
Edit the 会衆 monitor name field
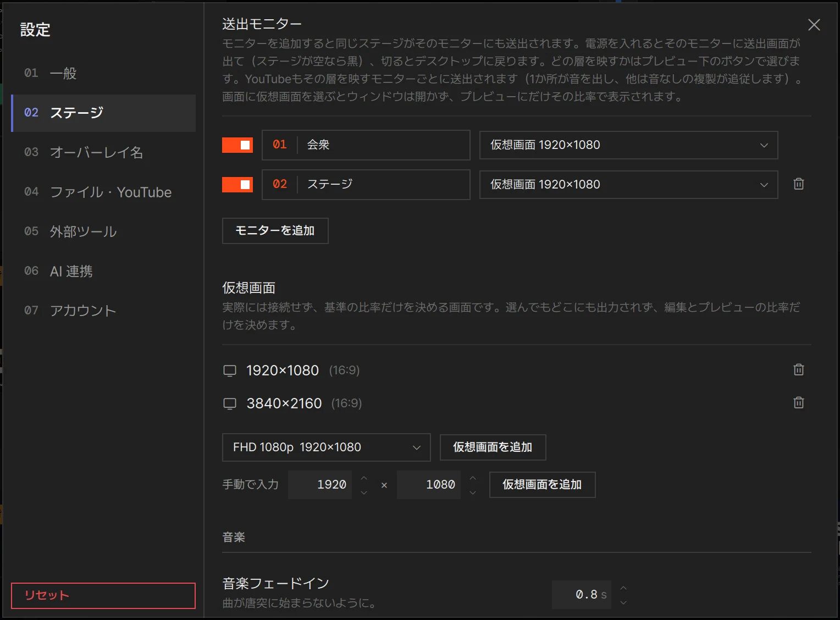click(x=366, y=145)
